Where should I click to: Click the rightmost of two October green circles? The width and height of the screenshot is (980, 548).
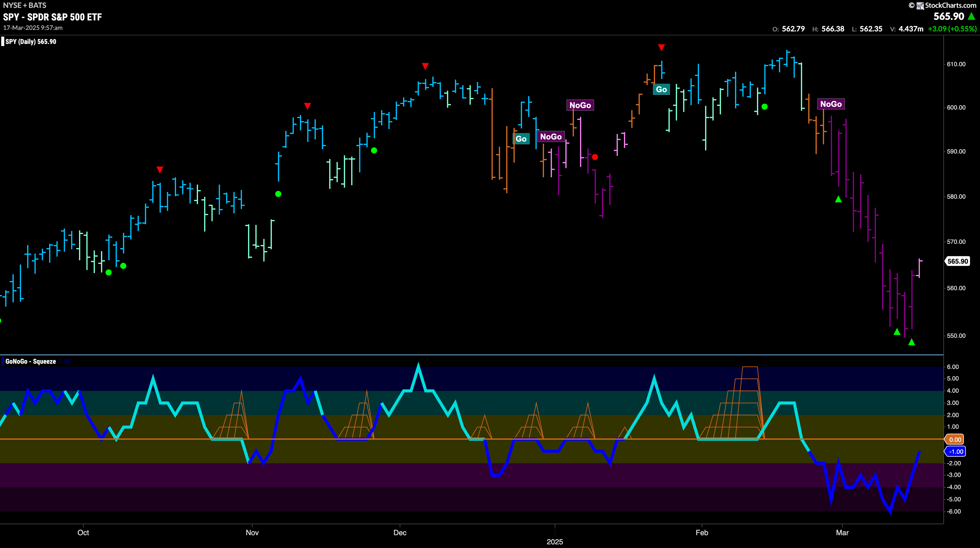pyautogui.click(x=123, y=266)
